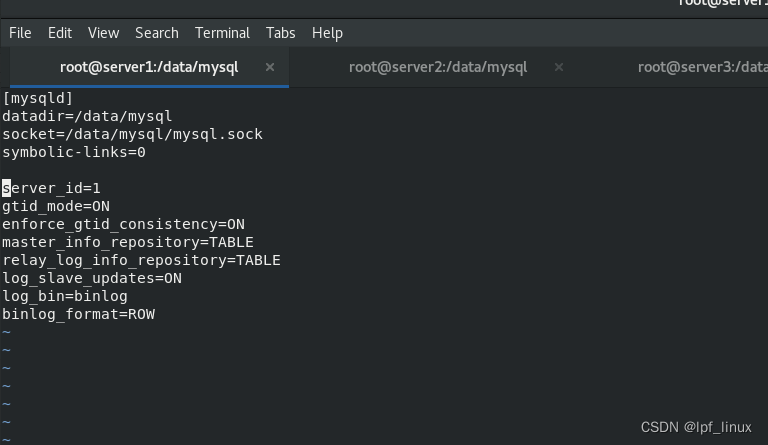
Task: Click the relay_log_info_repository=TABLE line
Action: [x=141, y=260]
